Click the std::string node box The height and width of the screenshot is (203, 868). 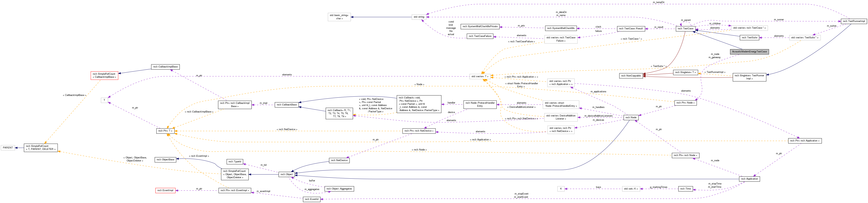(x=419, y=17)
